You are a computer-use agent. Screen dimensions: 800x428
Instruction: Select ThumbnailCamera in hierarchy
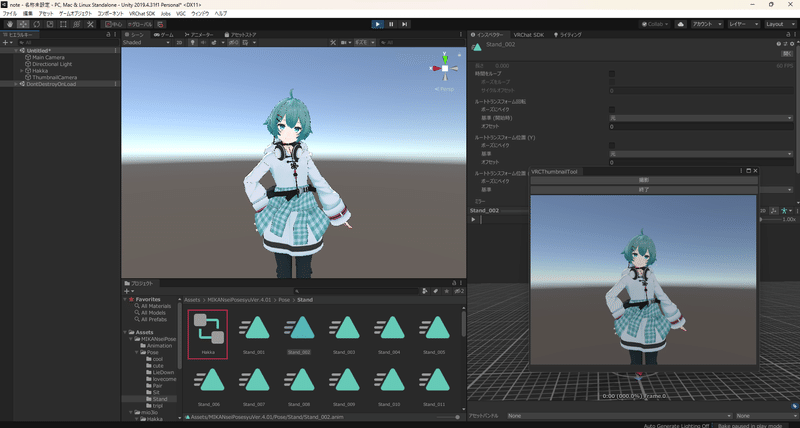54,78
